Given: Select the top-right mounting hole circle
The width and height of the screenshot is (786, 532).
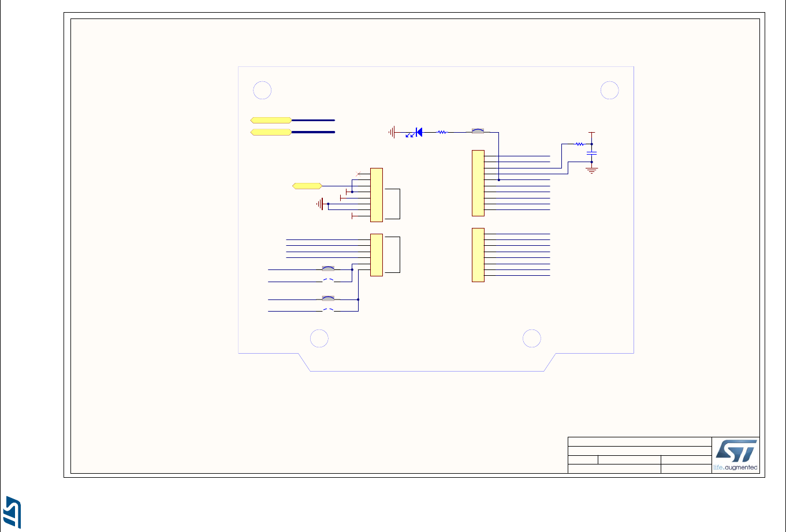Looking at the screenshot, I should click(609, 91).
